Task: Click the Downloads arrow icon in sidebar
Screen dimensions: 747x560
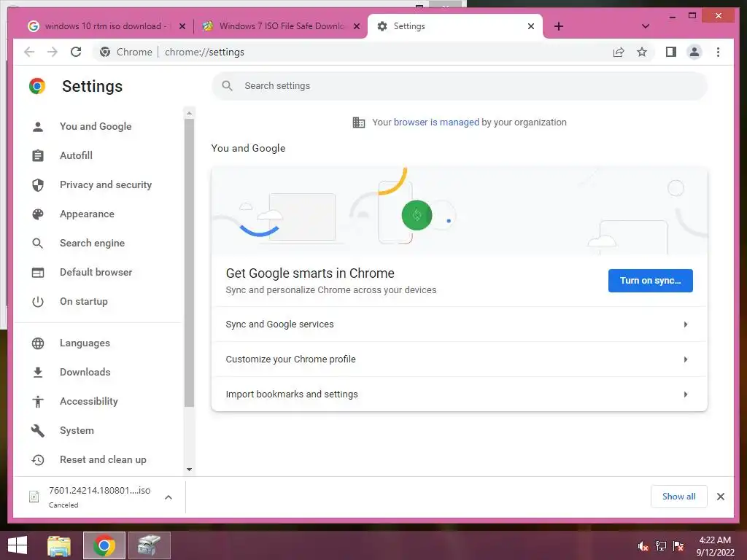Action: (38, 373)
